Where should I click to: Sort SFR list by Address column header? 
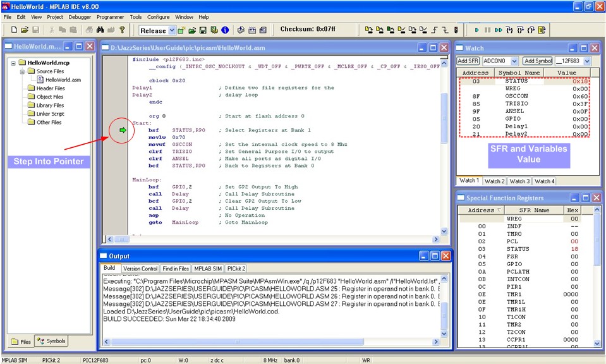tap(481, 210)
